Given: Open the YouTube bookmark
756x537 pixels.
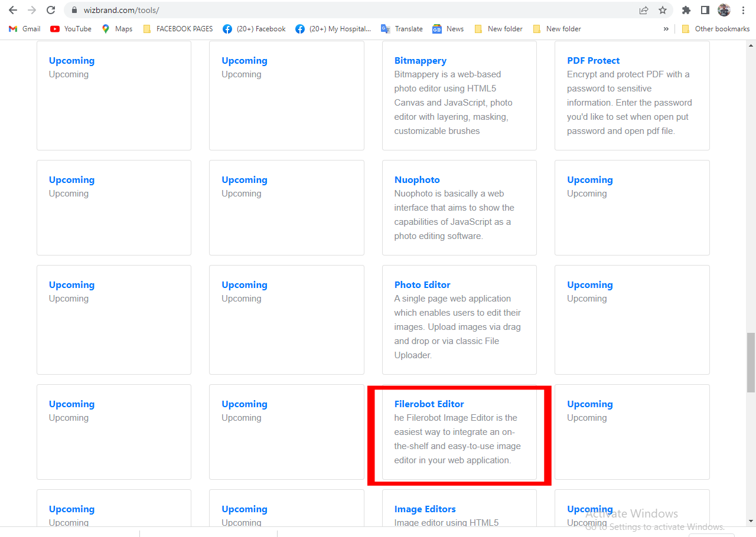Looking at the screenshot, I should 70,28.
